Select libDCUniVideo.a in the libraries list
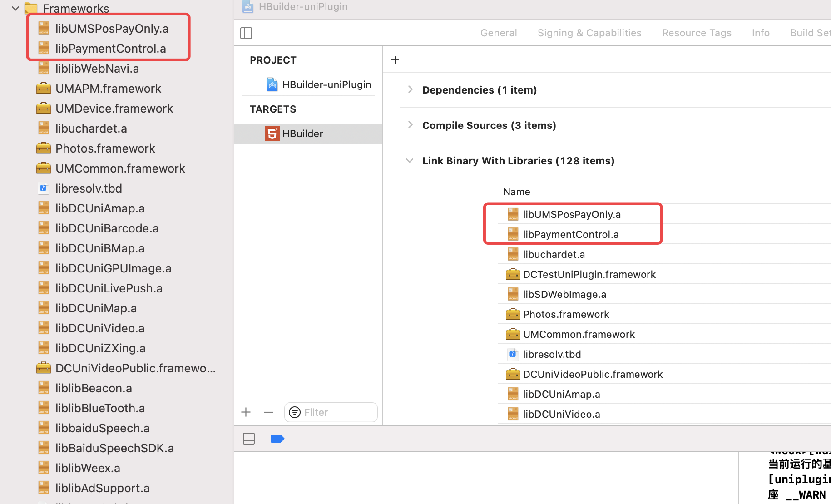Screen dimensions: 831x504 561,414
